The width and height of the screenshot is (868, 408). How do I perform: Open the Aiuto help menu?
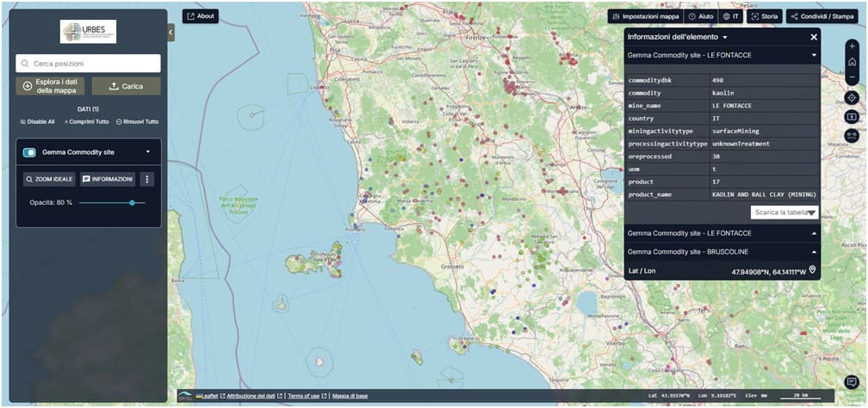701,16
